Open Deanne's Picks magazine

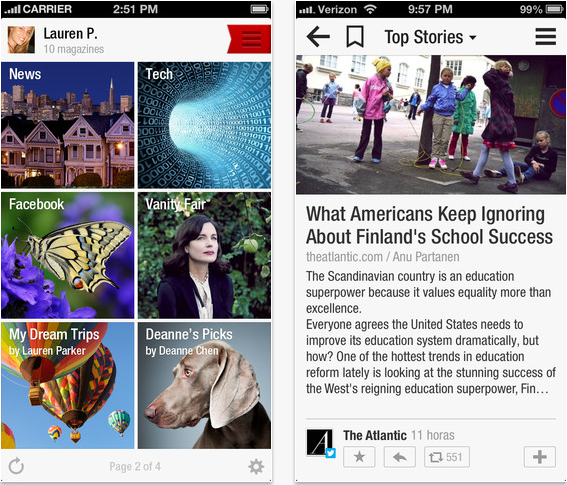(204, 386)
